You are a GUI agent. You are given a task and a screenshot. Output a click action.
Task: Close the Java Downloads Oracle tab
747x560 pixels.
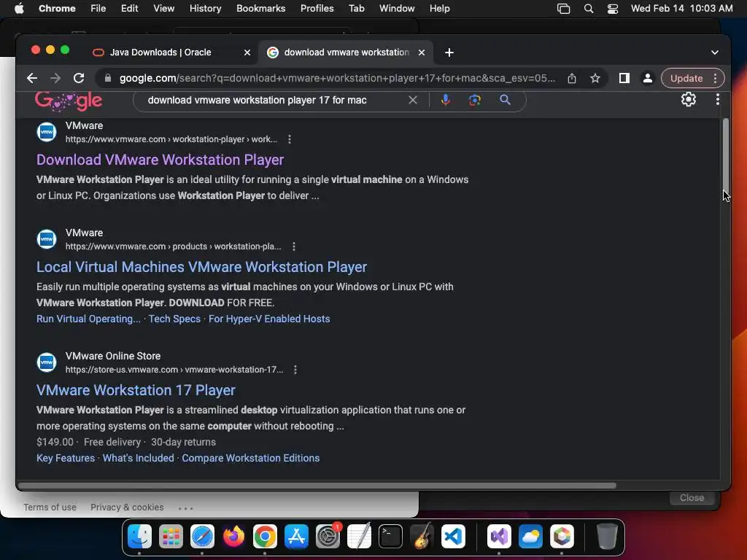pyautogui.click(x=247, y=52)
